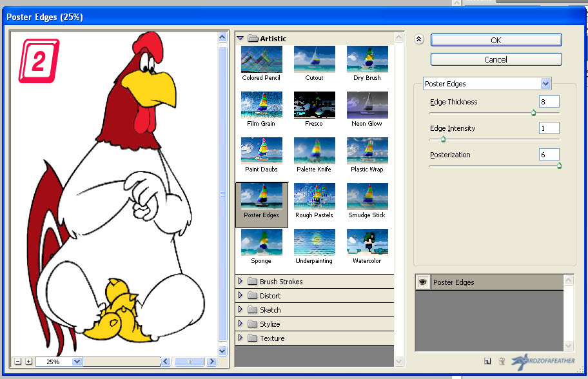The image size is (588, 379).
Task: Click the filter list scroll down arrow
Action: click(x=399, y=362)
